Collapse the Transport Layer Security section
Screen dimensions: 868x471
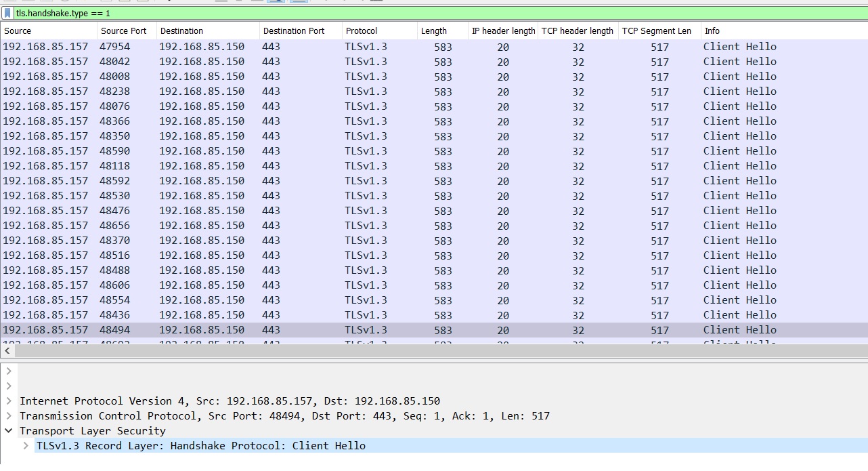coord(8,430)
